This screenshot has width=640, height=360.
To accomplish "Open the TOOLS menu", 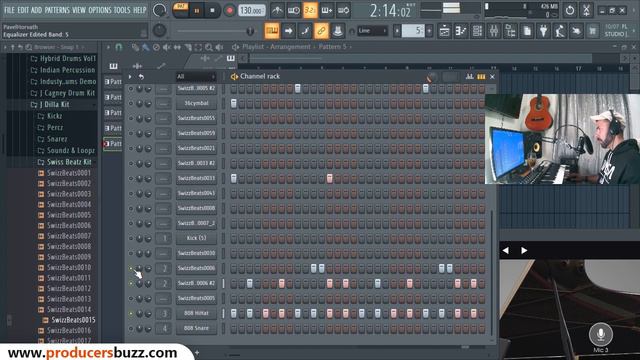I will (x=122, y=10).
